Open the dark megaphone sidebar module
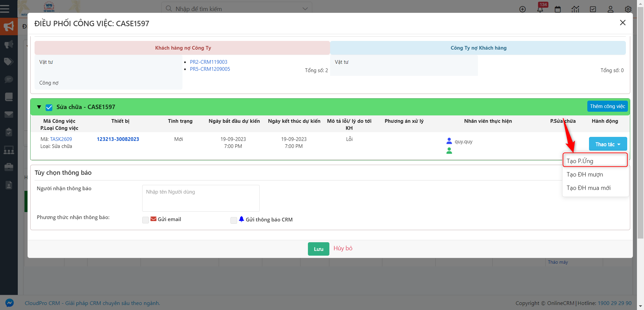The image size is (644, 310). [x=9, y=44]
